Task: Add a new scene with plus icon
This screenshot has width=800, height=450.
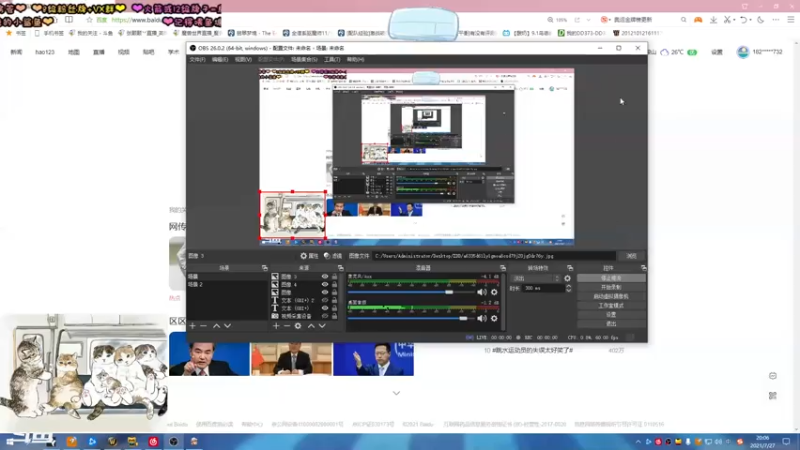Action: (192, 326)
